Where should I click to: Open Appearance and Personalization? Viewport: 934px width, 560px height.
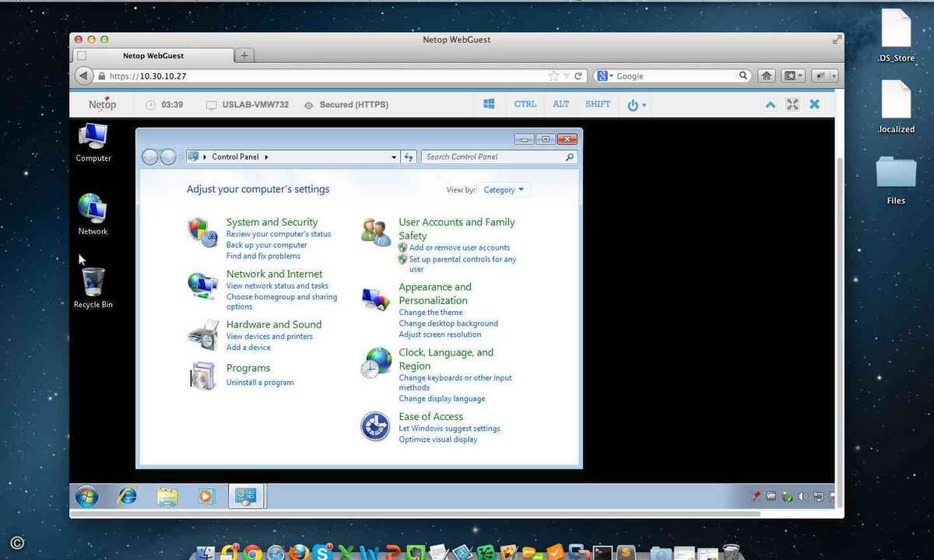[x=435, y=293]
